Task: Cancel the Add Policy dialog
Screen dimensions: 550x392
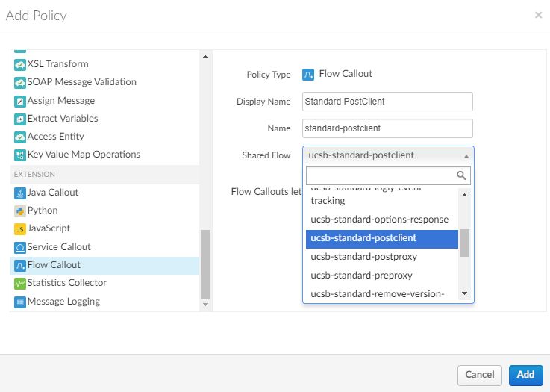Action: pos(479,375)
